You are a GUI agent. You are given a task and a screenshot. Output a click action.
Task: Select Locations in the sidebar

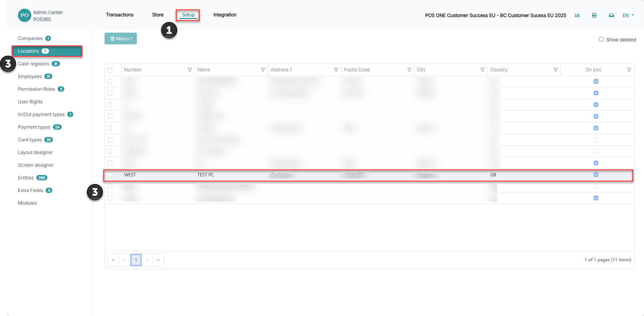tap(47, 51)
